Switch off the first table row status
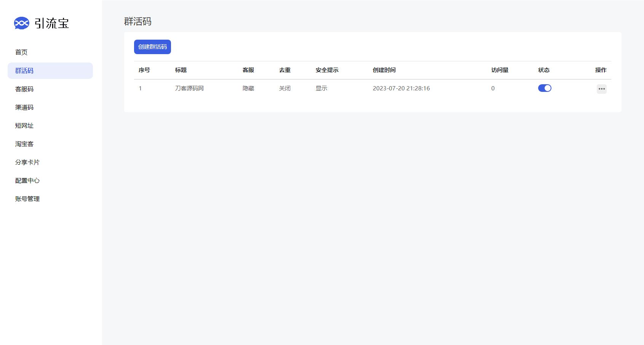The height and width of the screenshot is (345, 644). (x=544, y=88)
